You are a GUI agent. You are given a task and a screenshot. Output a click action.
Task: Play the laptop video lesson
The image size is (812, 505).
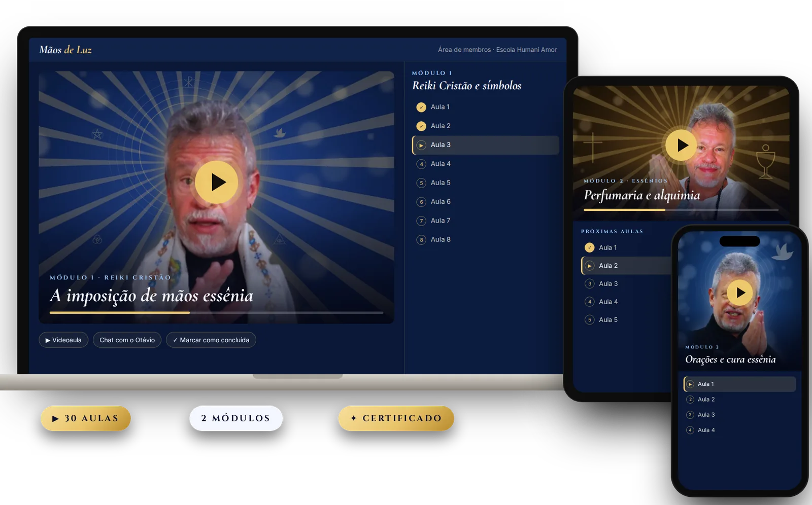(x=217, y=183)
